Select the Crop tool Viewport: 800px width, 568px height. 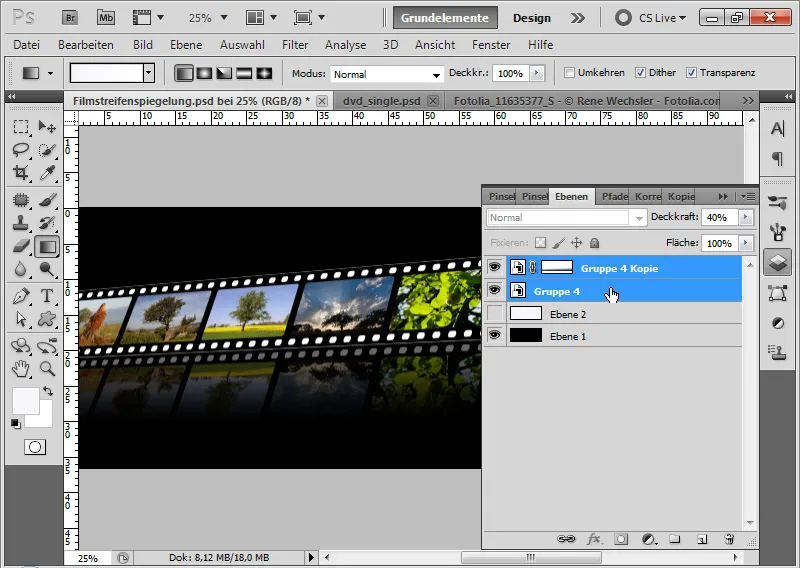[x=21, y=173]
